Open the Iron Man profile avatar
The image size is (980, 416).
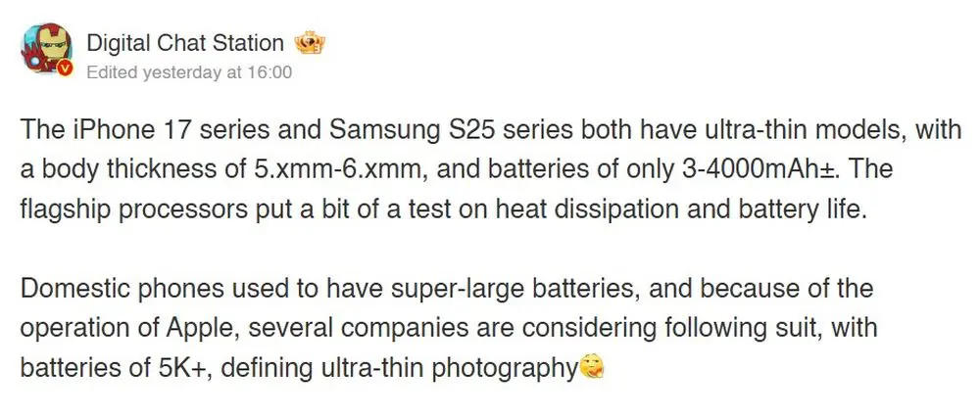(x=46, y=51)
